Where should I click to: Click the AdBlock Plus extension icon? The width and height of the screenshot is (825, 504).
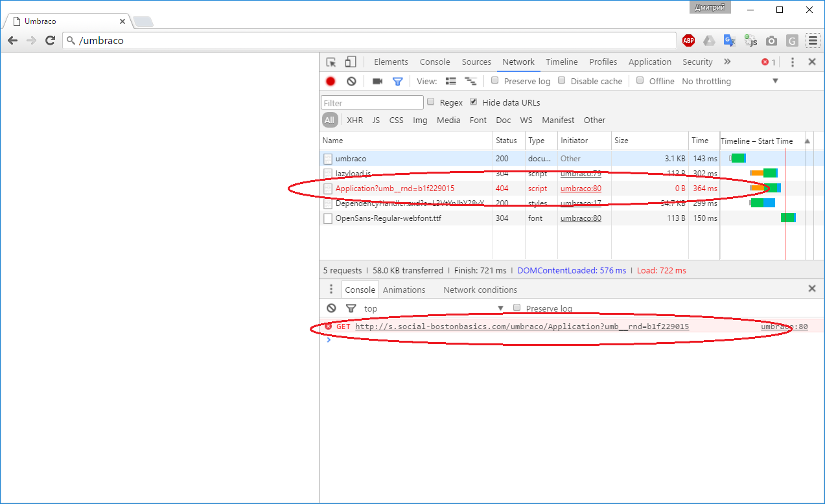coord(688,41)
